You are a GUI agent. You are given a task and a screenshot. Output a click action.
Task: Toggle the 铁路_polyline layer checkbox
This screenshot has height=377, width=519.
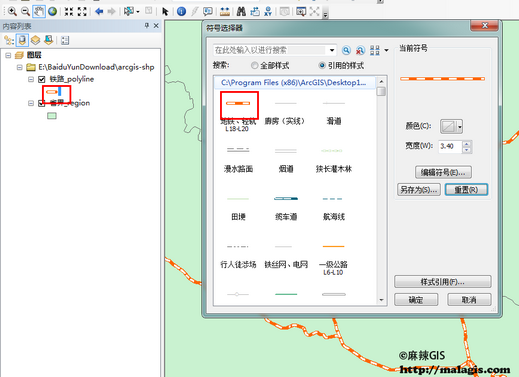[42, 79]
